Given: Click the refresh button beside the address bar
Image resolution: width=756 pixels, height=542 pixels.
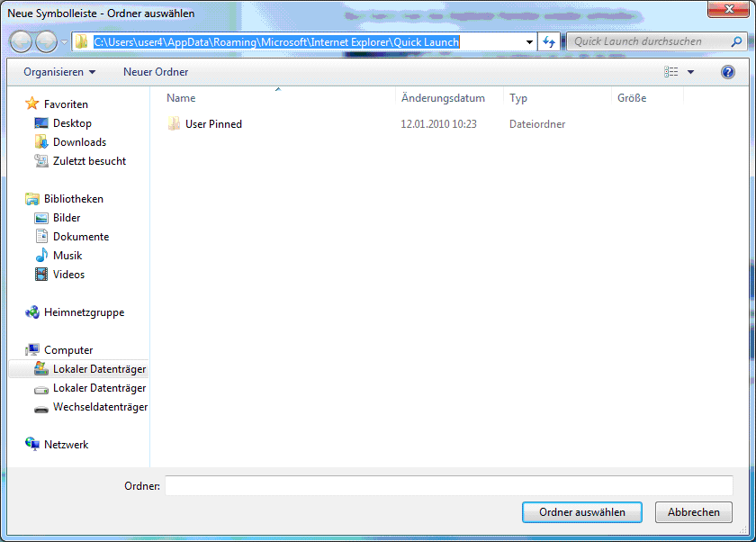Looking at the screenshot, I should coord(549,42).
